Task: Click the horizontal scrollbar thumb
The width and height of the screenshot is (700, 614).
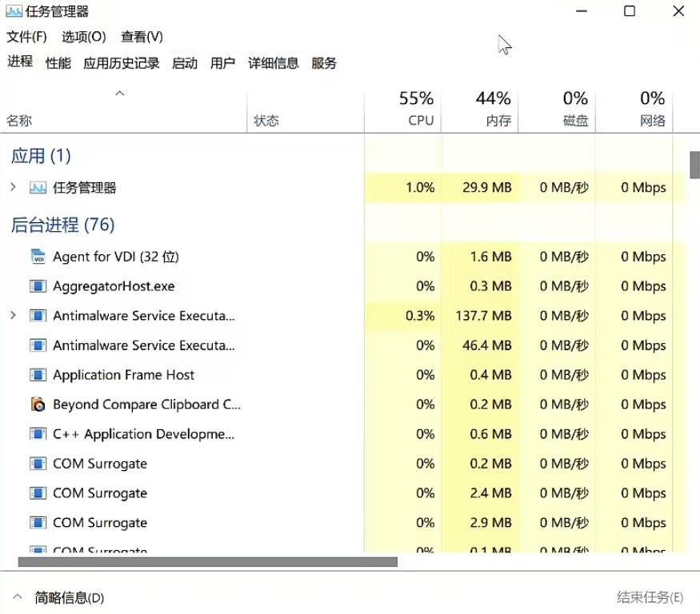Action: tap(207, 562)
